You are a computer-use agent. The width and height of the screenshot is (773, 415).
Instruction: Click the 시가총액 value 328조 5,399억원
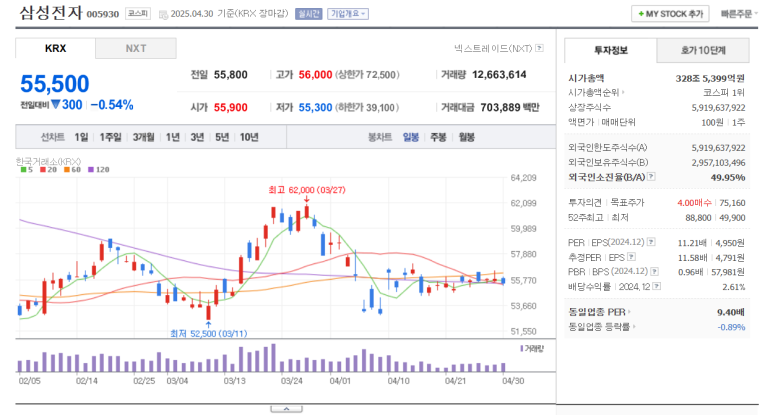click(x=710, y=78)
